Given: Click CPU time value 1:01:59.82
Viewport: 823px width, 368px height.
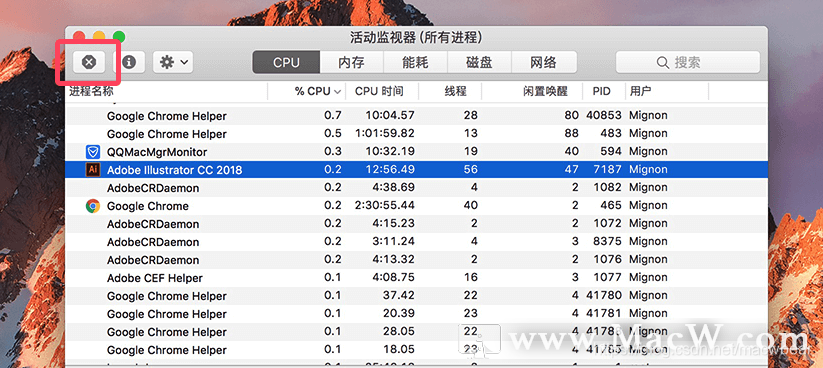Looking at the screenshot, I should coord(384,133).
